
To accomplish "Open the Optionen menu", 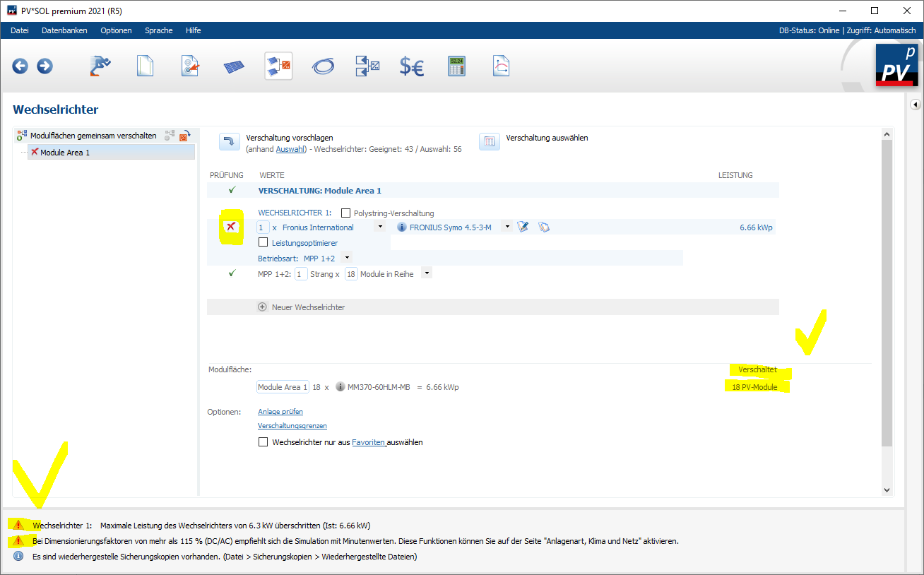I will pyautogui.click(x=116, y=30).
